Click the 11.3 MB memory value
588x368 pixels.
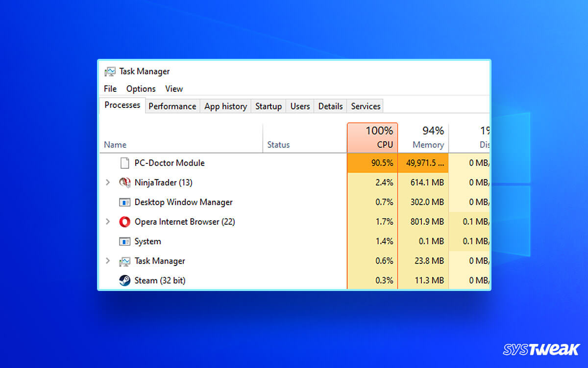coord(430,281)
